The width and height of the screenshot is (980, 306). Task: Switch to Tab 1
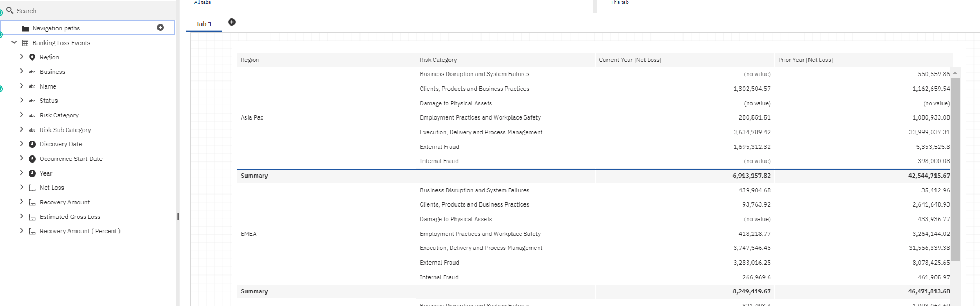[x=204, y=24]
